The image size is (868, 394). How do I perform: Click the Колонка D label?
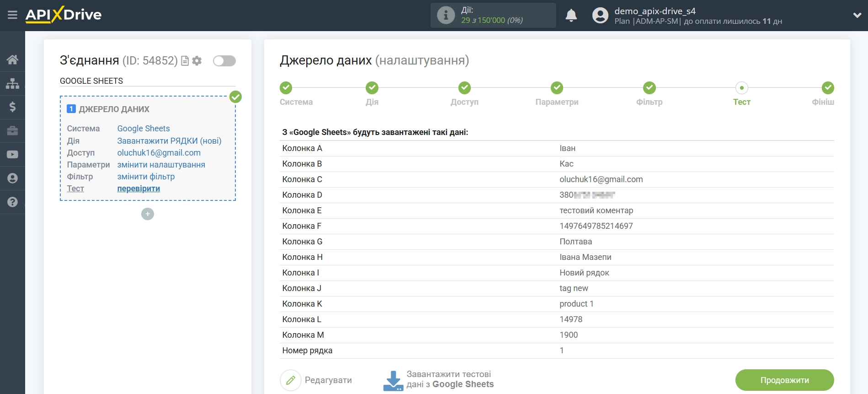pos(302,195)
